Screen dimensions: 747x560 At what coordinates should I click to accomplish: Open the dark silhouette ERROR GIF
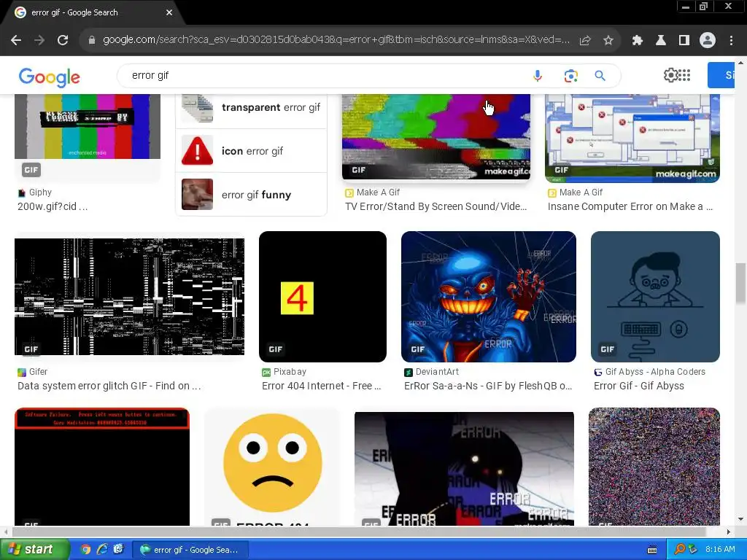coord(464,469)
